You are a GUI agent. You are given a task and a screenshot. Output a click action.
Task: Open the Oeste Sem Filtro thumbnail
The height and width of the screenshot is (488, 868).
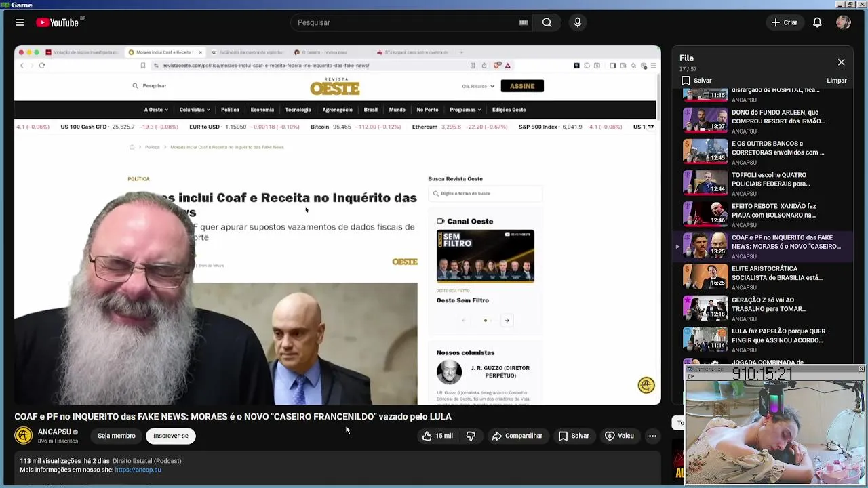point(486,256)
